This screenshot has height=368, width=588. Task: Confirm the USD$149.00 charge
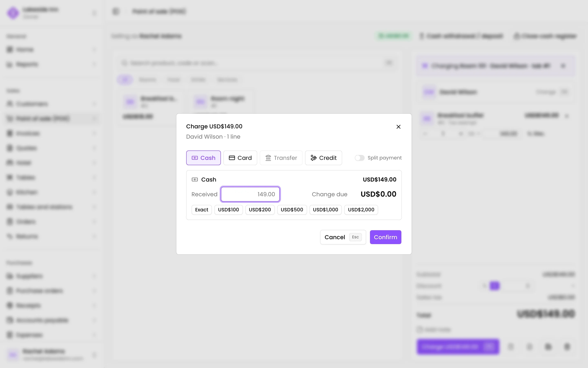click(385, 237)
